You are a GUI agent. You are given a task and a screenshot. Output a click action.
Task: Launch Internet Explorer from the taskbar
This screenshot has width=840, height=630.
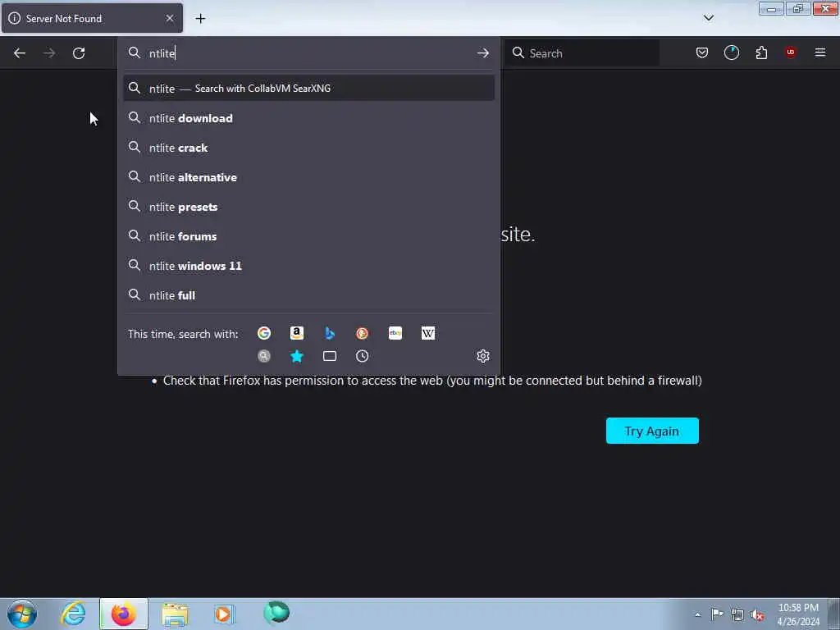73,614
